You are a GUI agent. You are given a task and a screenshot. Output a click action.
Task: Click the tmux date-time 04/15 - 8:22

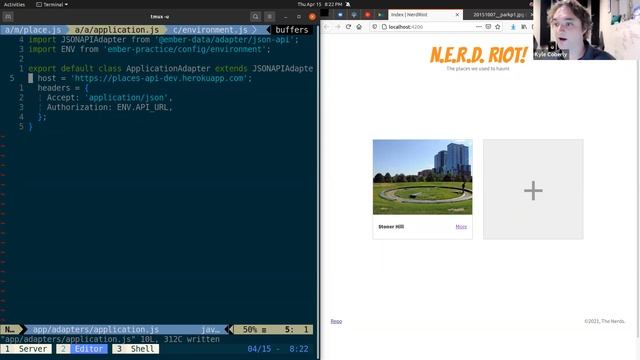(278, 349)
